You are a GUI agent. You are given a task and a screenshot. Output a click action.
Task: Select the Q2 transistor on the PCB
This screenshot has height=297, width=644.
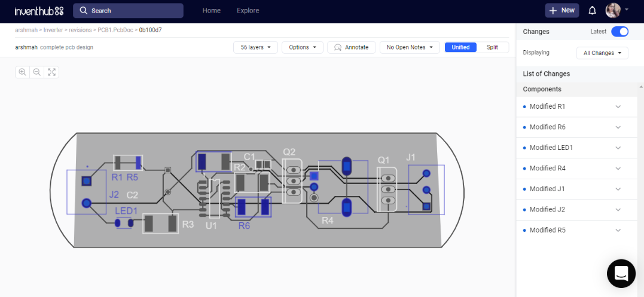(x=293, y=181)
